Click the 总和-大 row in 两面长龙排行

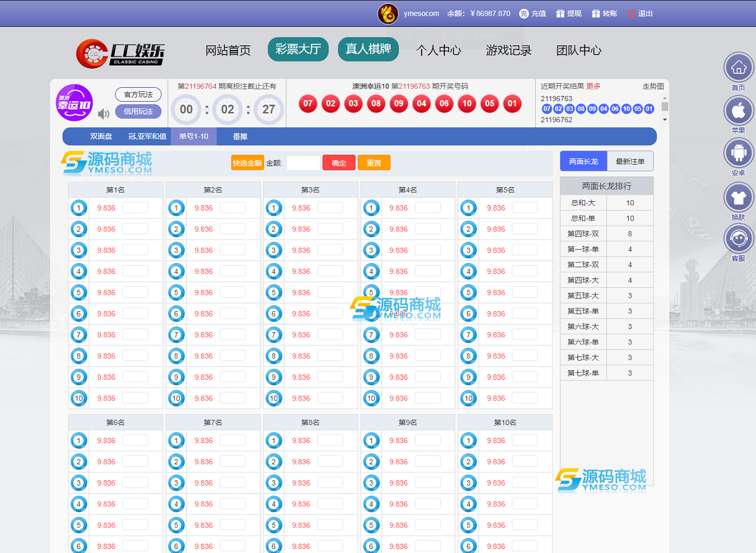607,203
